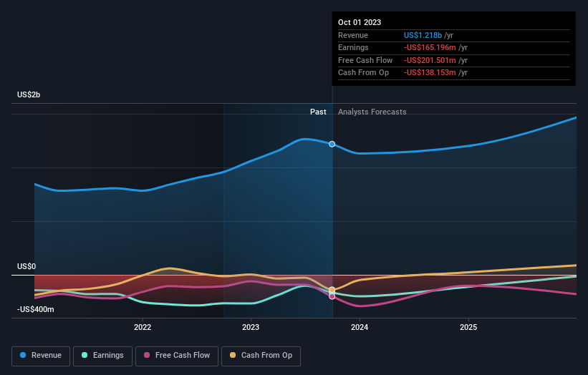Select the 2025 x-axis label
The image size is (588, 375).
468,327
